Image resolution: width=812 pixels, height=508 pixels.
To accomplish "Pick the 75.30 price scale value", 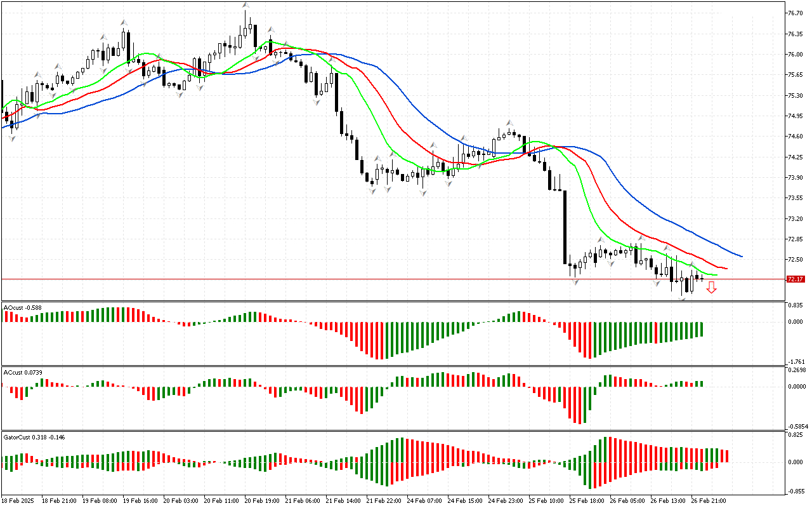I will click(x=796, y=95).
